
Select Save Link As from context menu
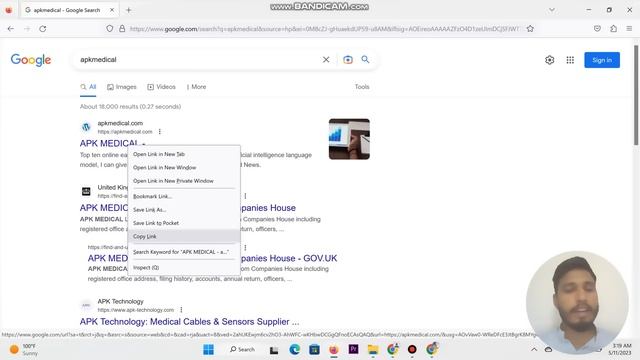pyautogui.click(x=184, y=210)
